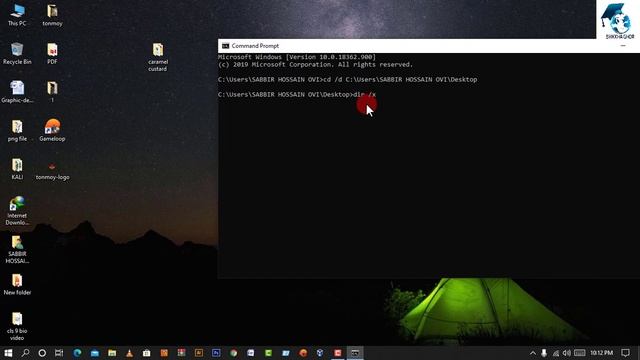Select the SABBIR HOSSAI... user folder
Screen dimensions: 640x360
(17, 249)
